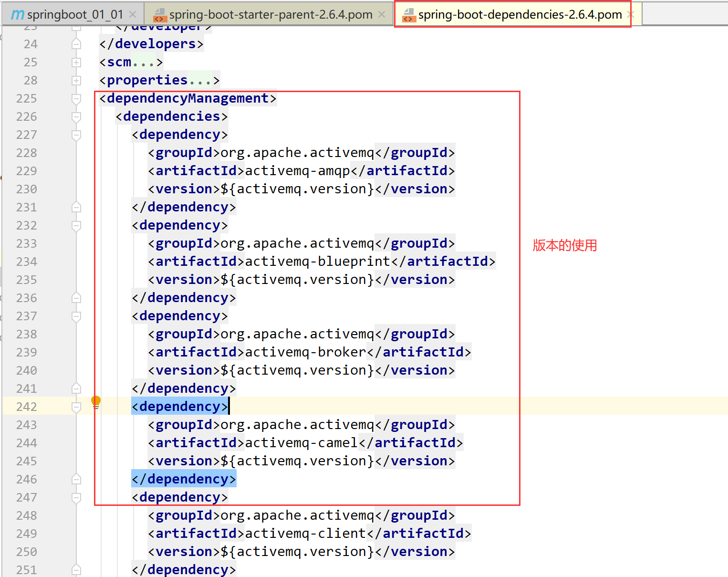
Task: Click the yellow intention lightbulb on line 242
Action: [96, 402]
